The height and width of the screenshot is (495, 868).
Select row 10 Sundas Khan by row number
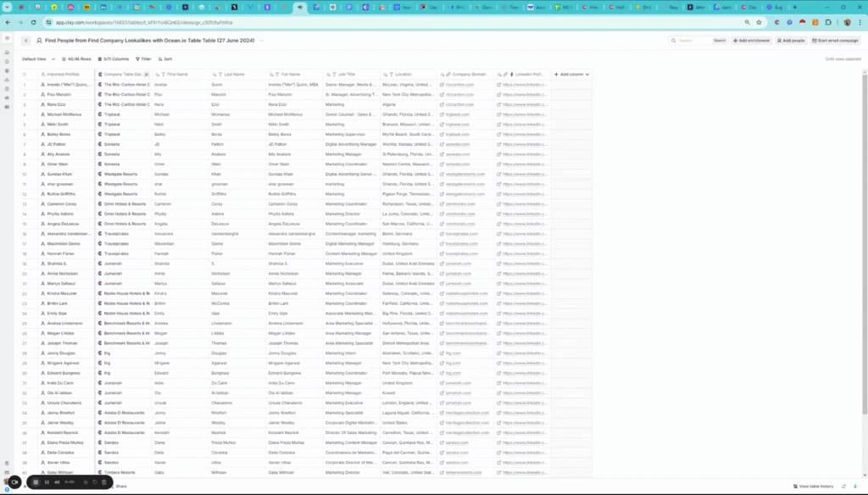(x=25, y=174)
